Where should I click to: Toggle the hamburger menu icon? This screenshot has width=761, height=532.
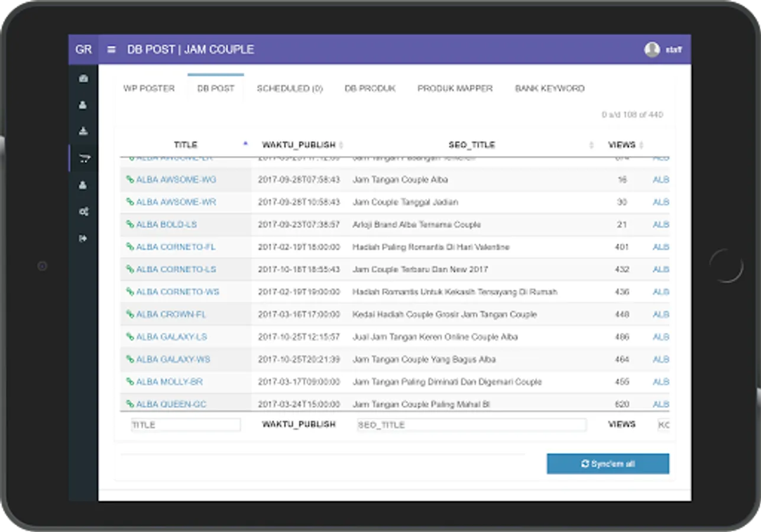click(x=111, y=50)
